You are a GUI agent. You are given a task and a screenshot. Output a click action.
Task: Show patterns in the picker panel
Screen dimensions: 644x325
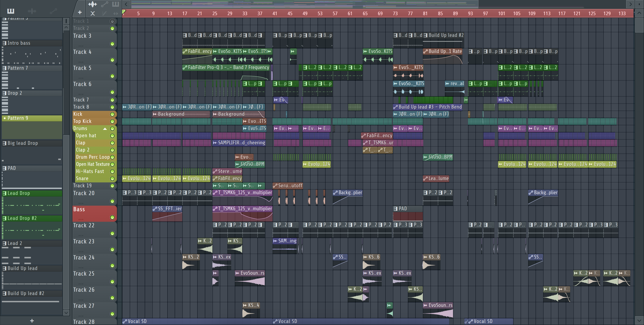11,11
